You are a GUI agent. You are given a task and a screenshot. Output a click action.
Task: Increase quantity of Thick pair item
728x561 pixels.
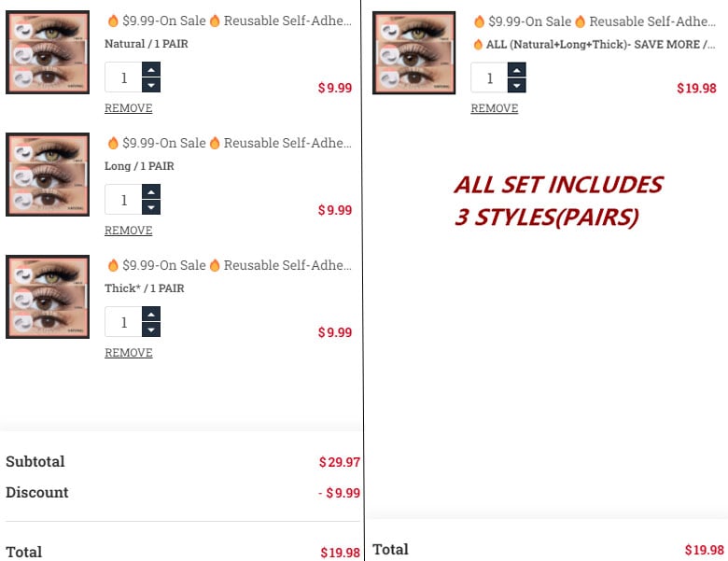click(151, 315)
